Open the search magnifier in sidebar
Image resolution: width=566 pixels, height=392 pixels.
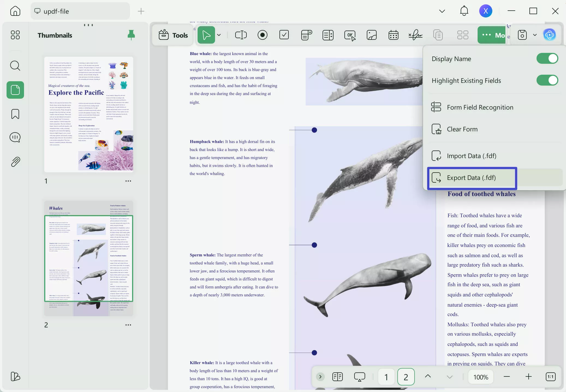15,66
